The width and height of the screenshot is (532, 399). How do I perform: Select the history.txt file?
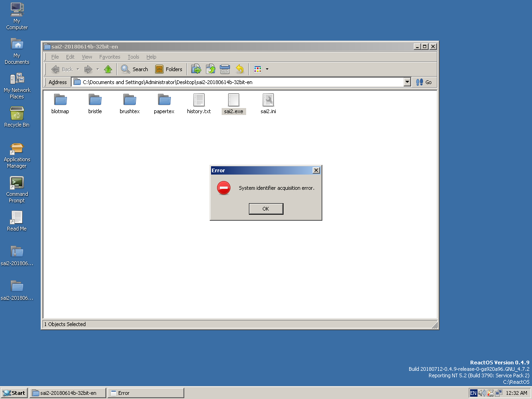(199, 104)
